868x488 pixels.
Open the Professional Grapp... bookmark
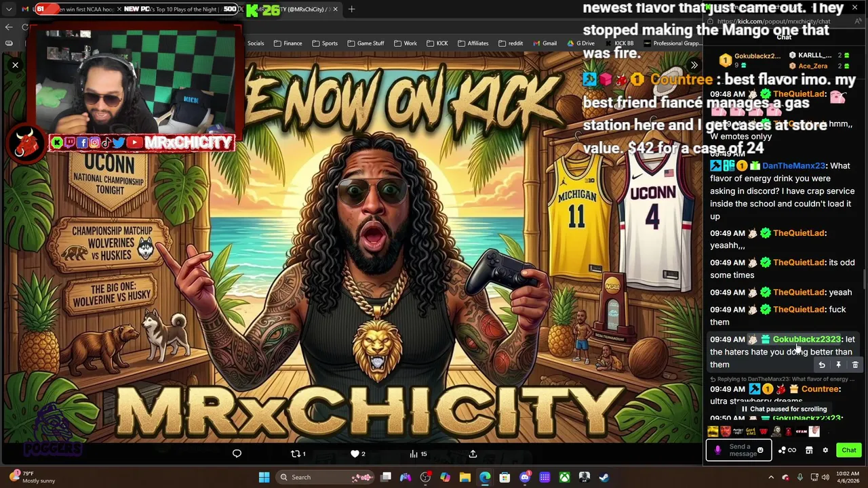(x=672, y=43)
